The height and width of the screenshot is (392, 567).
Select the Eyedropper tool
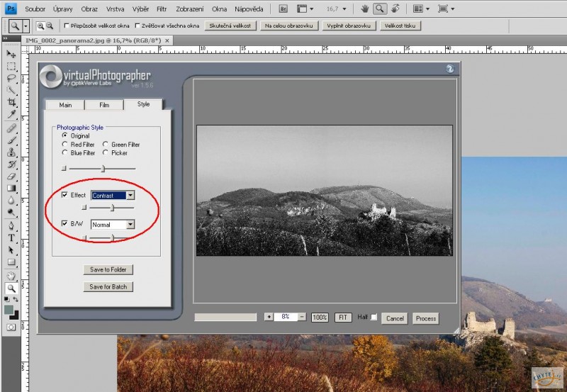(x=11, y=114)
